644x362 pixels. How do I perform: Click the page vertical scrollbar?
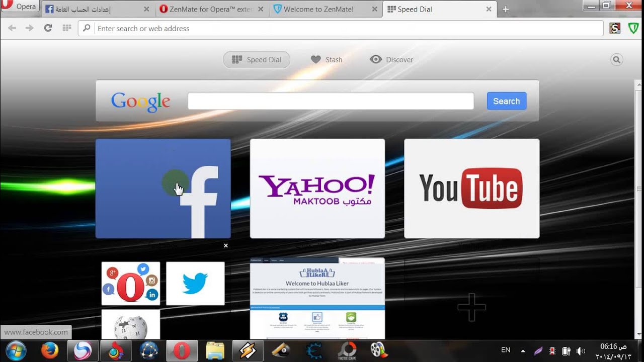pyautogui.click(x=639, y=189)
